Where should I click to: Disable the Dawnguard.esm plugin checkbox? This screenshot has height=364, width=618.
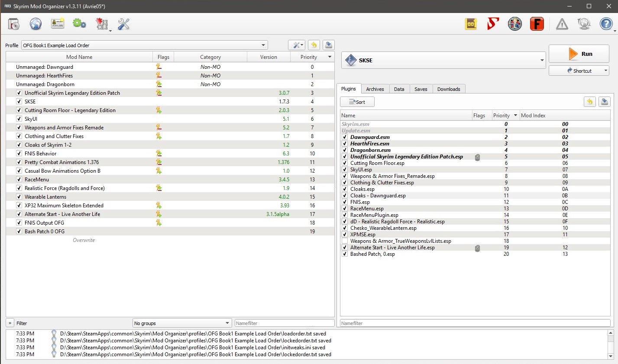click(x=345, y=137)
